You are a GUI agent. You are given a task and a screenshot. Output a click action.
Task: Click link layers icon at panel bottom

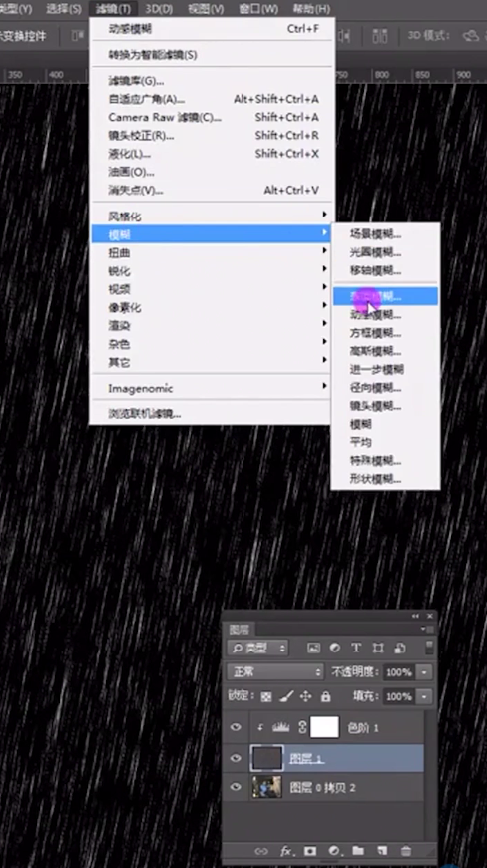click(x=261, y=851)
